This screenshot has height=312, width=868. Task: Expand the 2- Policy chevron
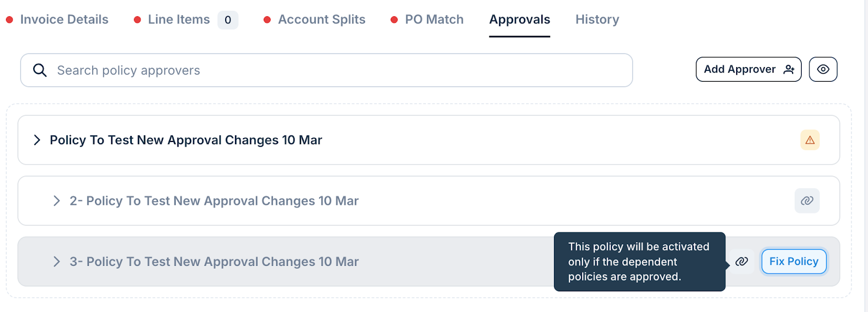[56, 201]
